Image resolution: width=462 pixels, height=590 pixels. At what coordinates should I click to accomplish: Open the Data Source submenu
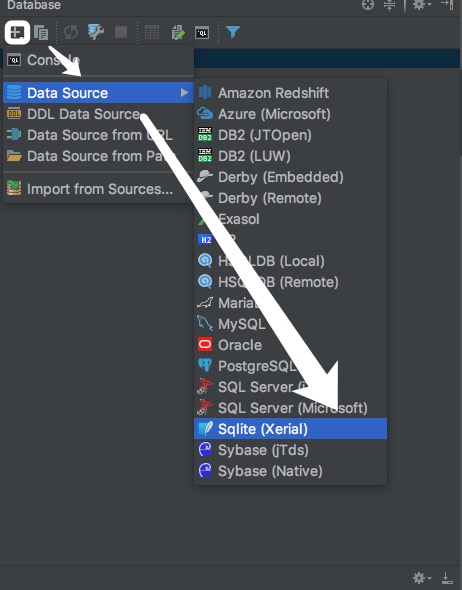(99, 93)
